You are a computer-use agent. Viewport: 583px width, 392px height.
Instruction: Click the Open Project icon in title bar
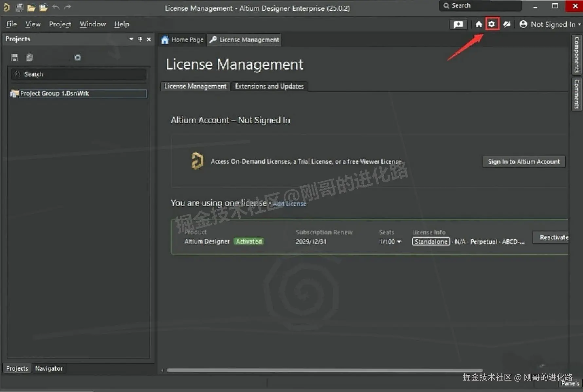point(43,7)
